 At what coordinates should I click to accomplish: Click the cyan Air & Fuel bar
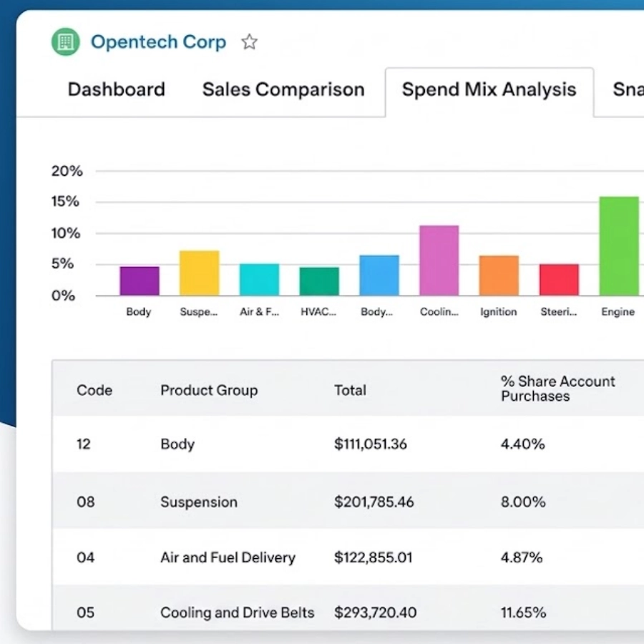260,279
